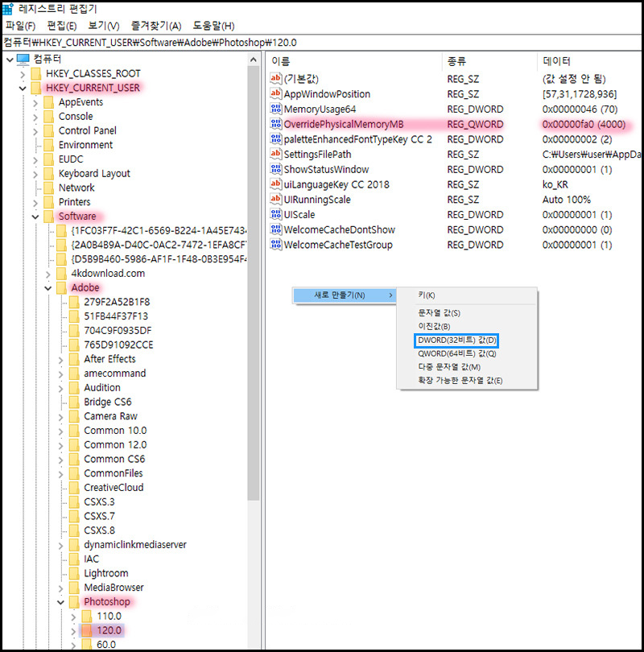Collapse the Software tree node

35,217
